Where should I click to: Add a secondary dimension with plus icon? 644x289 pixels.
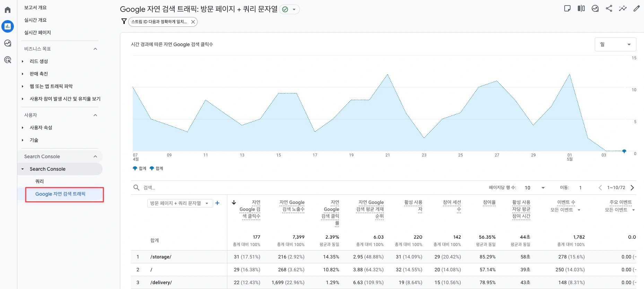click(x=217, y=203)
